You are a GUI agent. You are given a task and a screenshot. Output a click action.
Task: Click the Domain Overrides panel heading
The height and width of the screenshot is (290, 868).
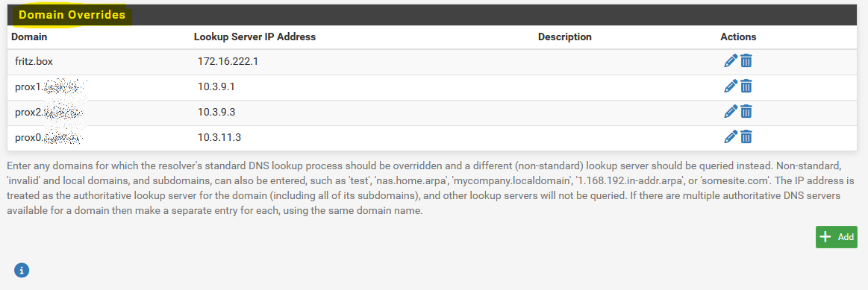tap(72, 16)
